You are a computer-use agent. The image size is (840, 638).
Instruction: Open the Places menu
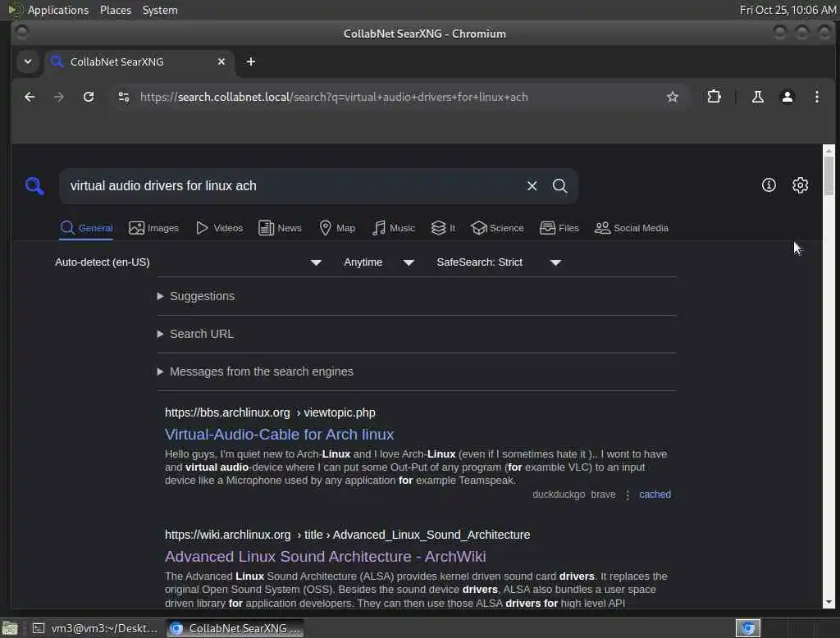116,10
